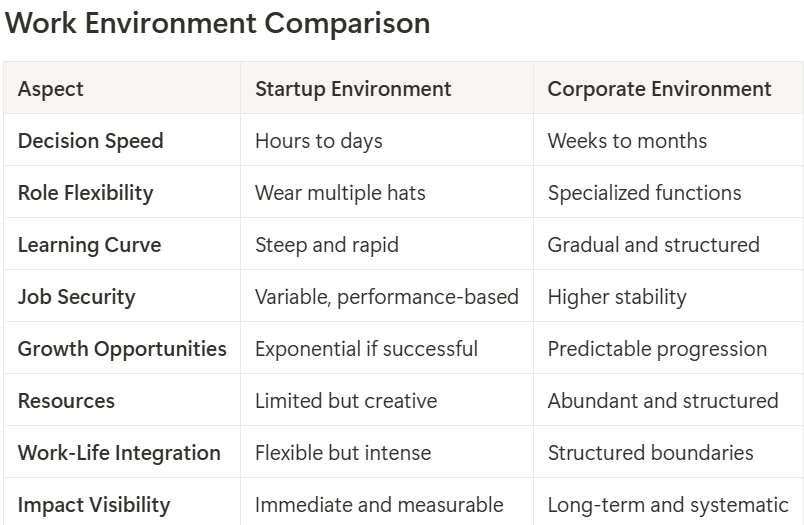Select the Role Flexibility row label
The image size is (804, 525).
pos(85,193)
